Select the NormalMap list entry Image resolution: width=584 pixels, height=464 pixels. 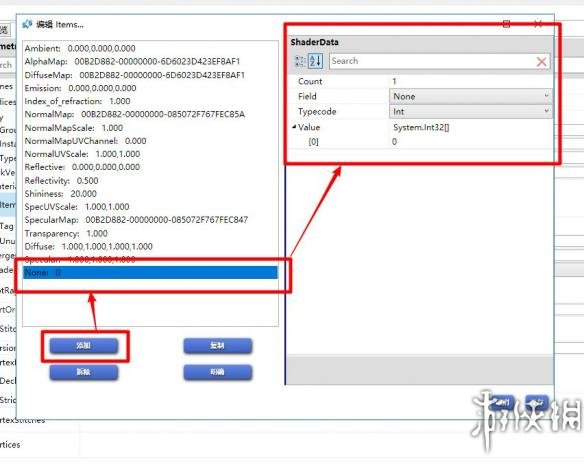point(134,114)
